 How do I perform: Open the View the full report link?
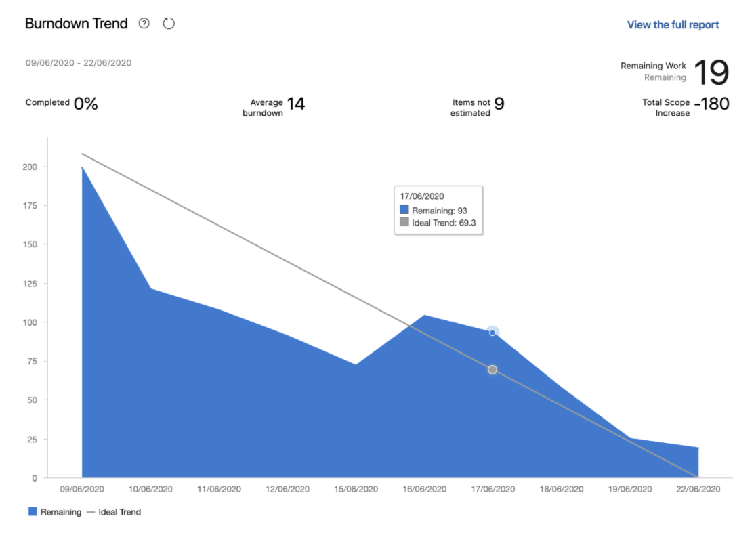(673, 24)
